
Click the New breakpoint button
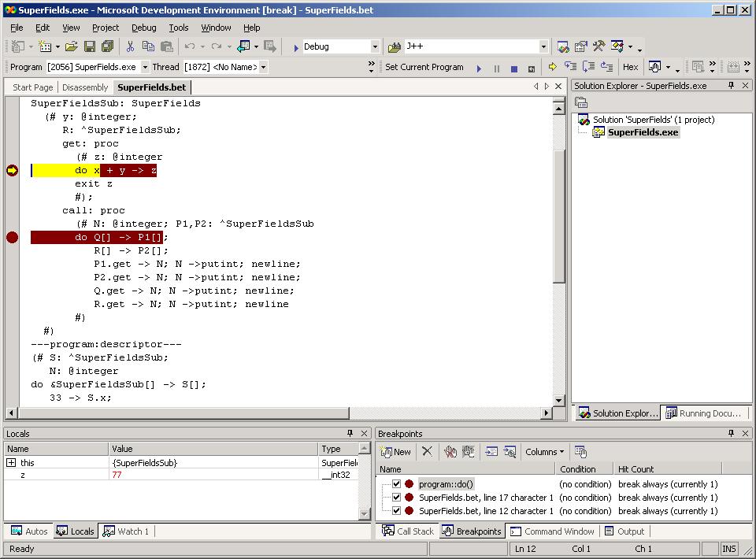[x=396, y=451]
